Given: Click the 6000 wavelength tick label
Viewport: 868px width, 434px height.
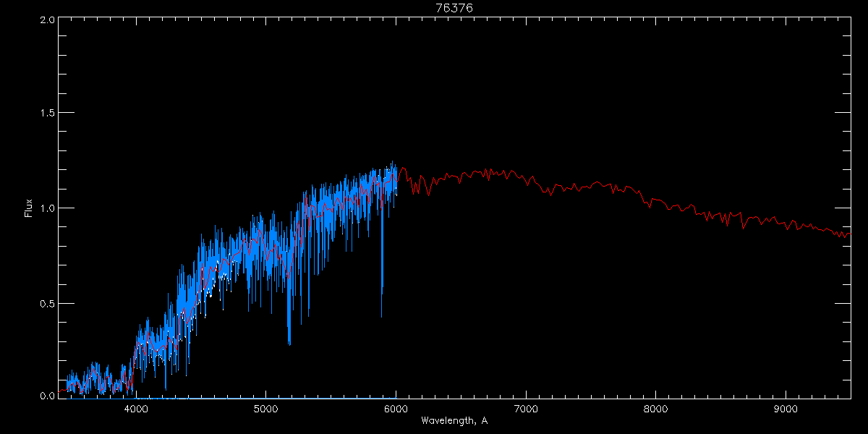Looking at the screenshot, I should (396, 408).
